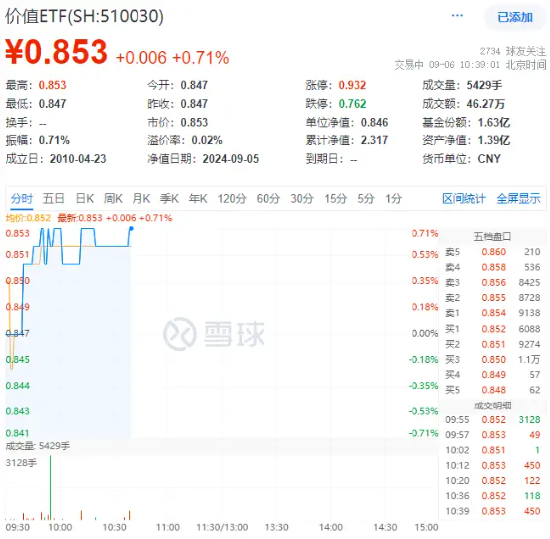This screenshot has width=550, height=539.
Task: Select the 买5 row at 0.848
Action: click(x=492, y=390)
